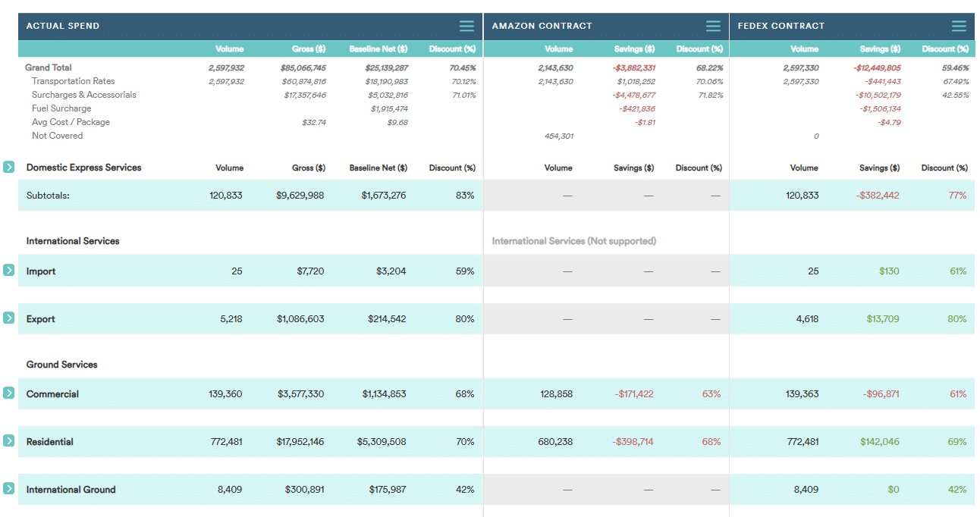Select the Not Covered label
This screenshot has height=517, width=980.
[x=57, y=136]
